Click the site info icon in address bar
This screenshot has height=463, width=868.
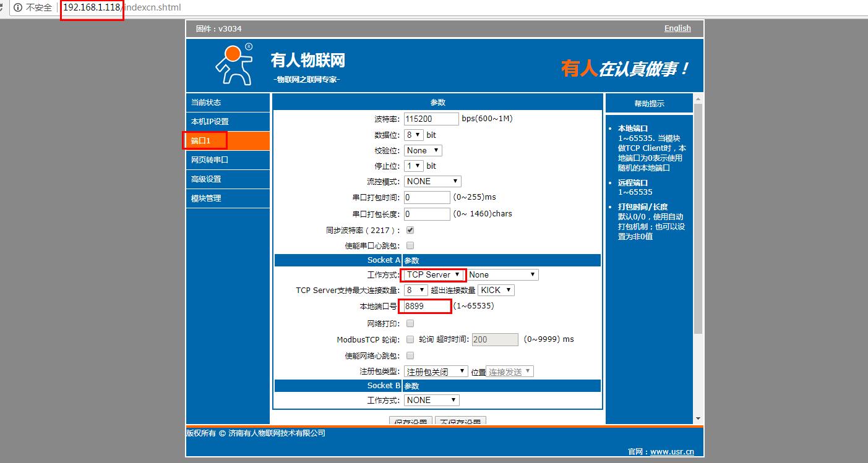(17, 7)
